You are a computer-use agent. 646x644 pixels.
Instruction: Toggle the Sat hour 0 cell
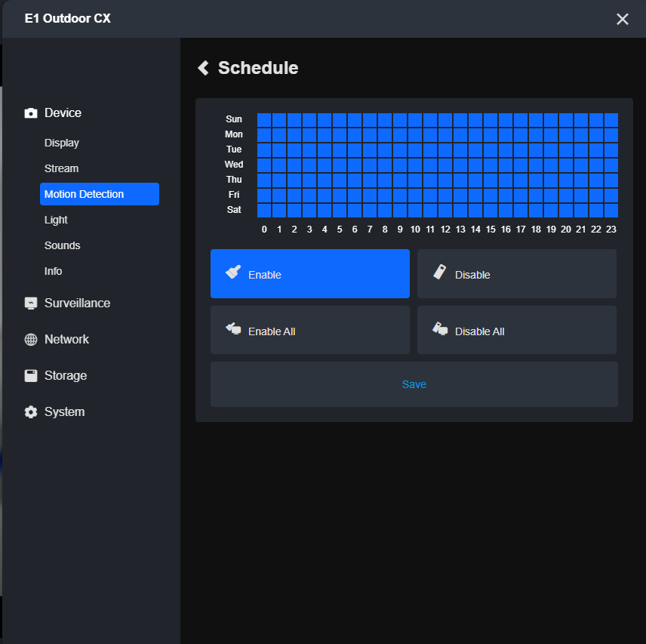click(264, 211)
